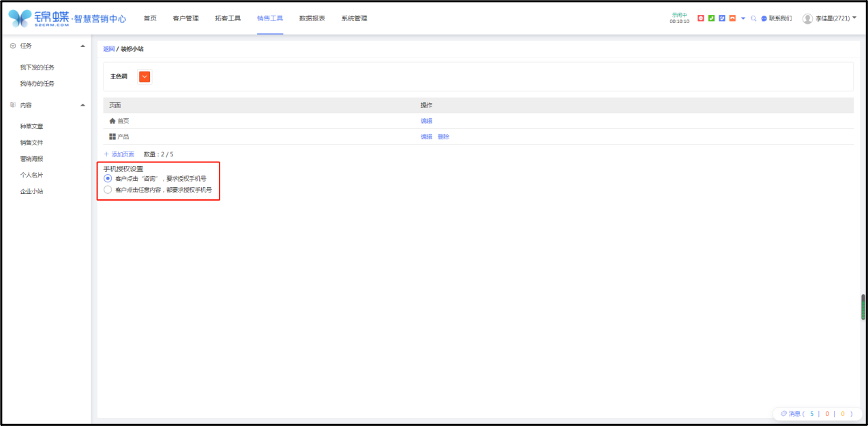
Task: Click the red message count 0
Action: (827, 414)
